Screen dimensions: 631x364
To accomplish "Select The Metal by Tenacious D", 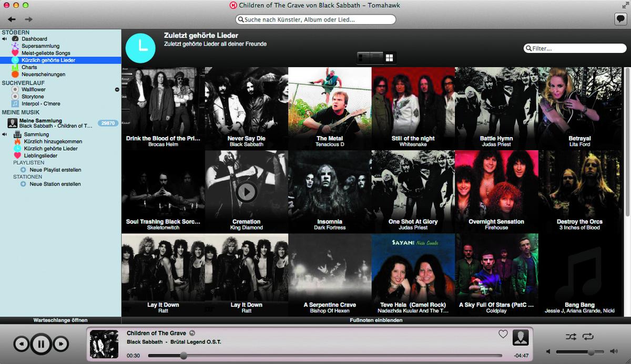I will (x=330, y=108).
